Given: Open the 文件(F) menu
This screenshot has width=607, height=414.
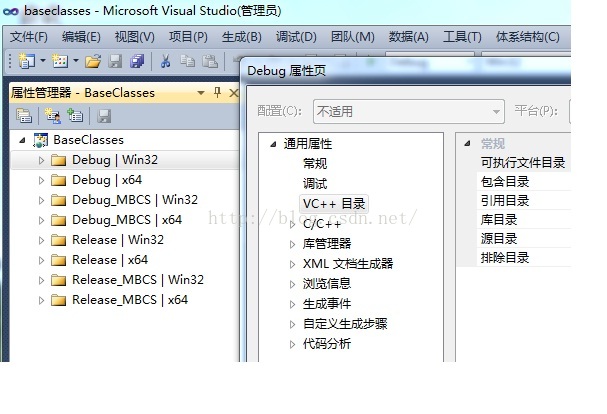Looking at the screenshot, I should pyautogui.click(x=29, y=37).
